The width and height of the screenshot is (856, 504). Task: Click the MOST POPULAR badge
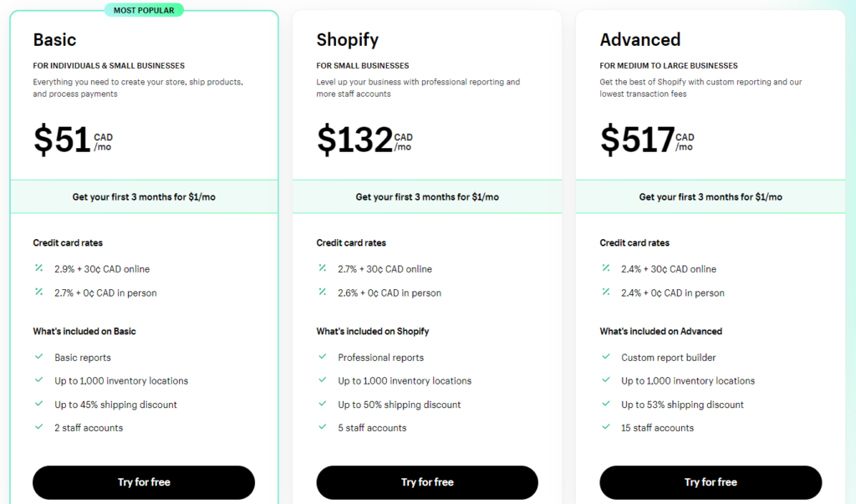point(144,10)
